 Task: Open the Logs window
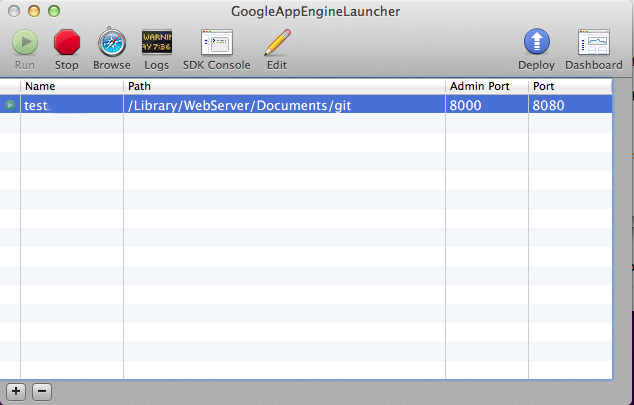[x=156, y=42]
